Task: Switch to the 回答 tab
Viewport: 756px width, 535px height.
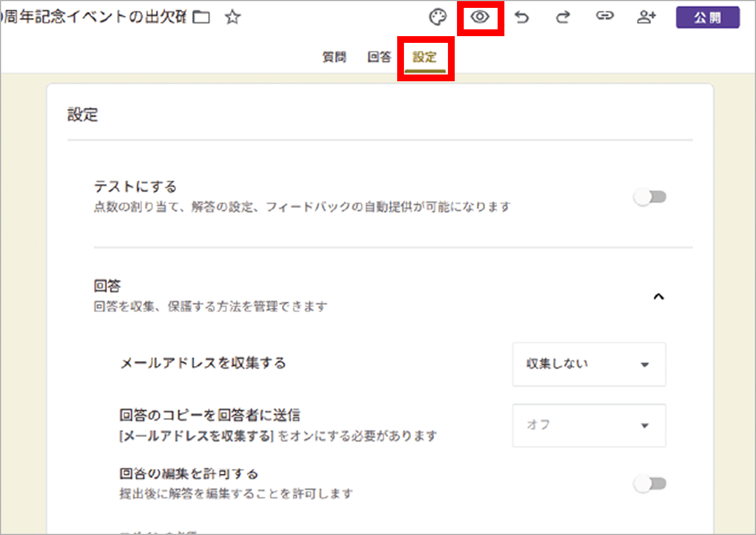Action: [x=379, y=57]
